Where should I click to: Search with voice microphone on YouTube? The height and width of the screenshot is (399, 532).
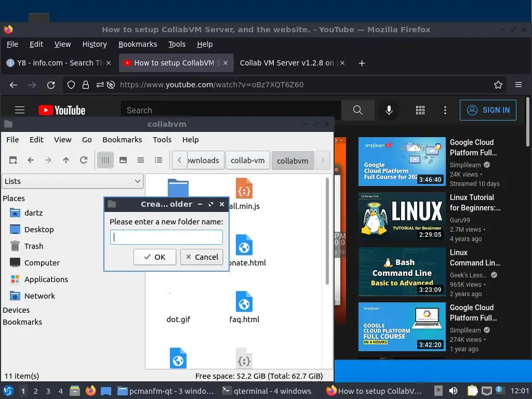(389, 110)
